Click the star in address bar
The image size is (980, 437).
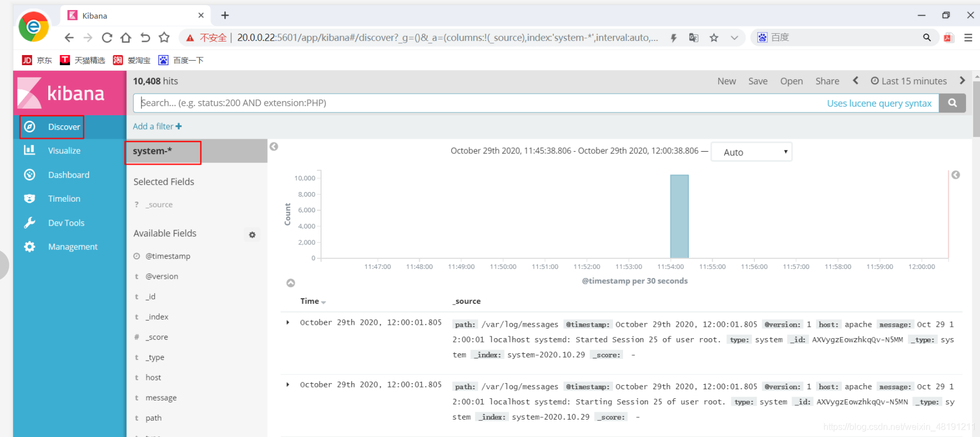tap(714, 38)
